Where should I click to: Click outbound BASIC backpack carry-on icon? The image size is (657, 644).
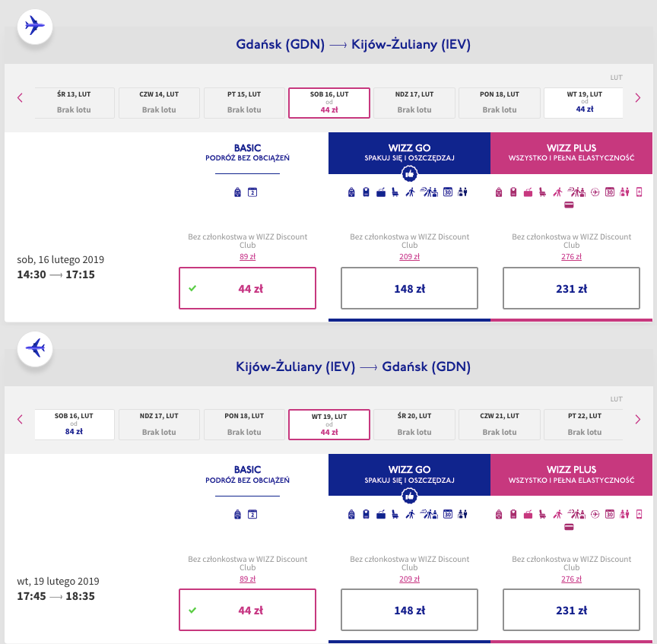(237, 192)
